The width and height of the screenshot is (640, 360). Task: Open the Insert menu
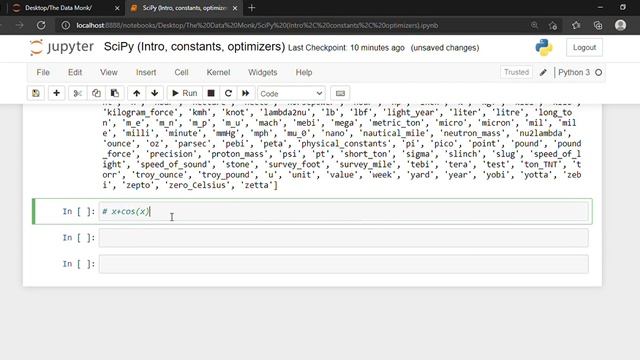click(146, 72)
